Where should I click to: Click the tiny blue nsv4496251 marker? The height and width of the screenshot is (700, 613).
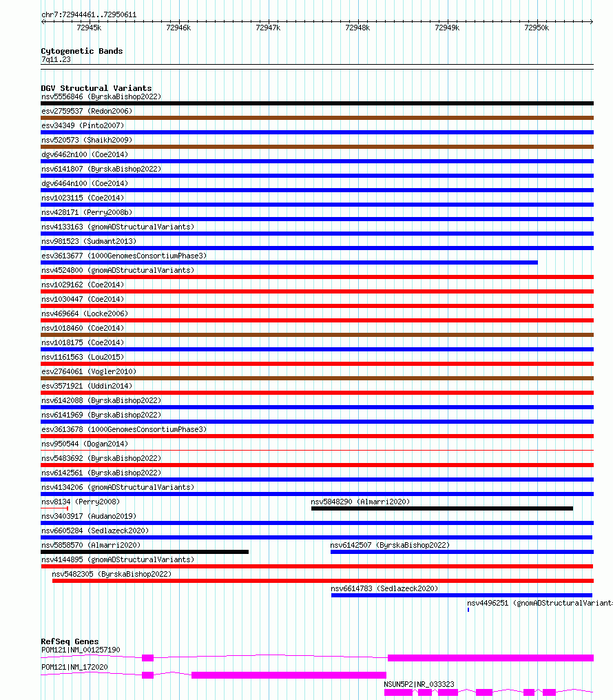click(468, 610)
